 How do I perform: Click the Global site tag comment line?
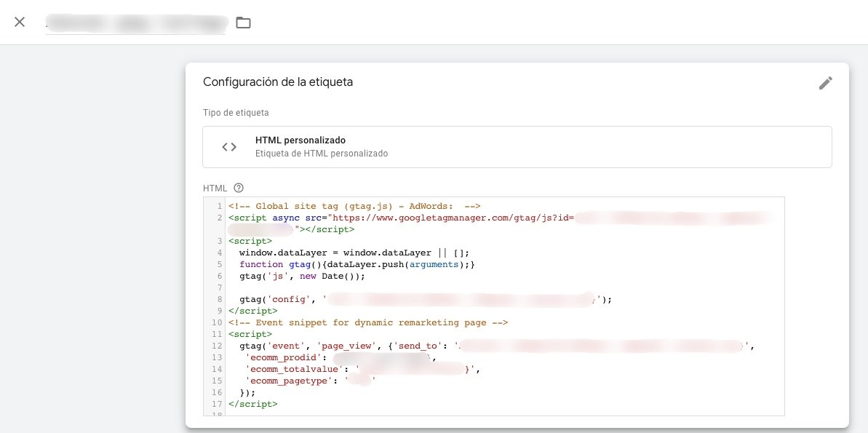(354, 206)
